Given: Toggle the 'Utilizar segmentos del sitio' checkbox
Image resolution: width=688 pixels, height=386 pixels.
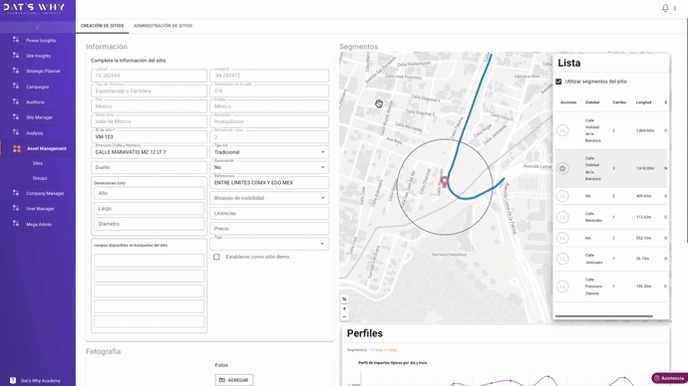Looking at the screenshot, I should pyautogui.click(x=559, y=82).
